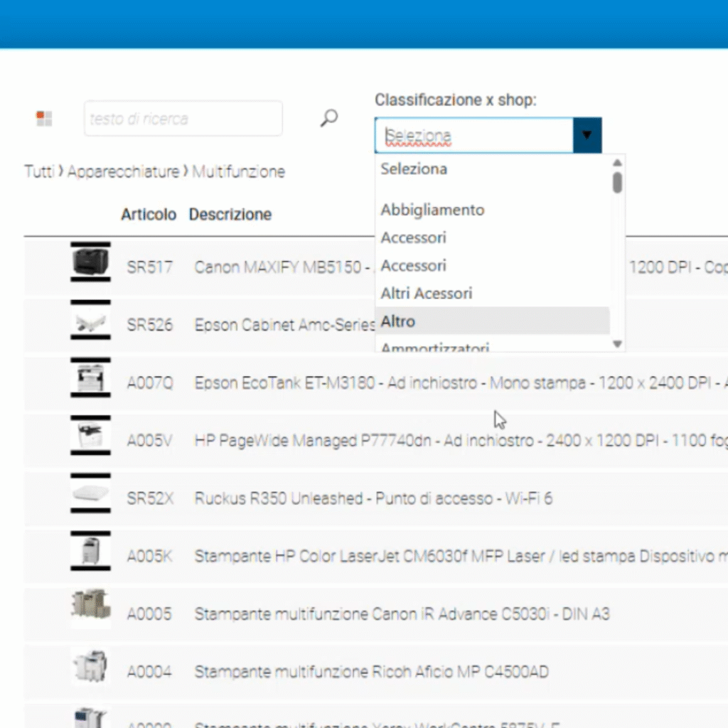The height and width of the screenshot is (728, 728).
Task: Click article code 'A0005'
Action: pos(149,614)
